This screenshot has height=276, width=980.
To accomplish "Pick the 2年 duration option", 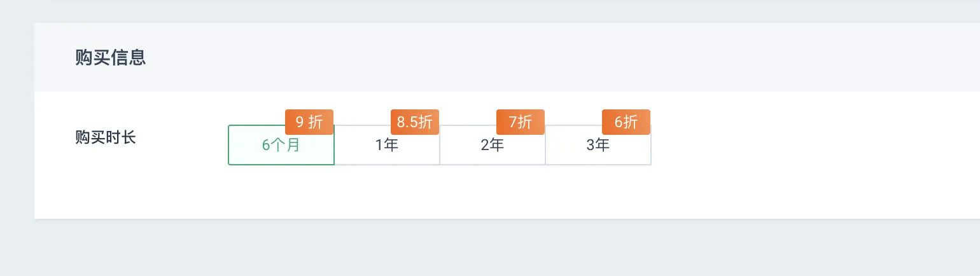I will (493, 145).
